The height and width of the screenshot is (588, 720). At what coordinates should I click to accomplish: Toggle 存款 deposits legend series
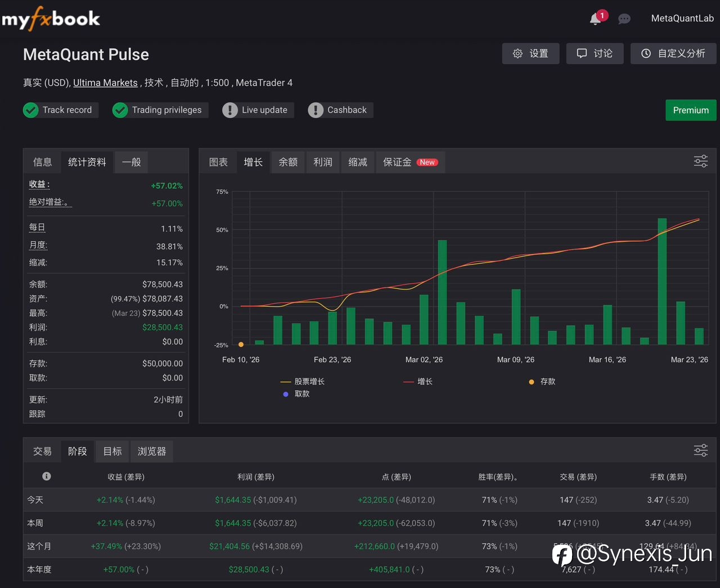coord(542,382)
